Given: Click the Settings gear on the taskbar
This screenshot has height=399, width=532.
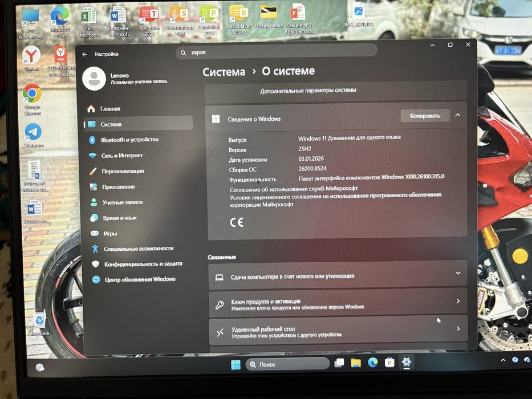Looking at the screenshot, I should [407, 362].
